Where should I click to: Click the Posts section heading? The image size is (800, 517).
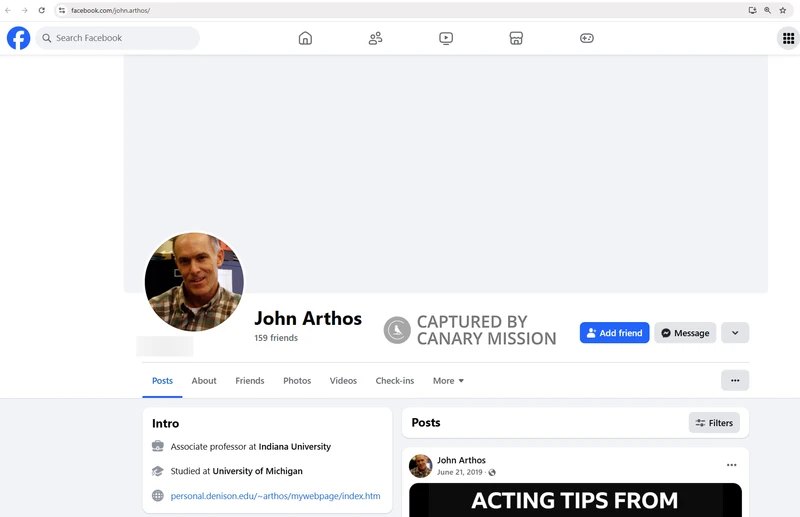[x=426, y=423]
